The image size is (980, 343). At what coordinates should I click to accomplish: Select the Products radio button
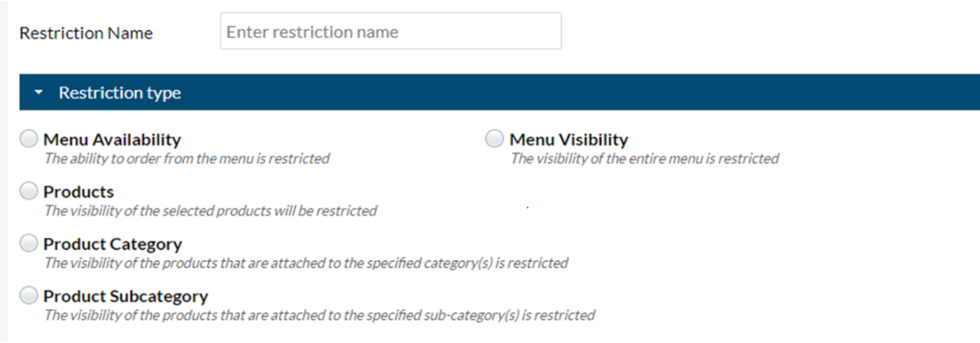coord(29,191)
